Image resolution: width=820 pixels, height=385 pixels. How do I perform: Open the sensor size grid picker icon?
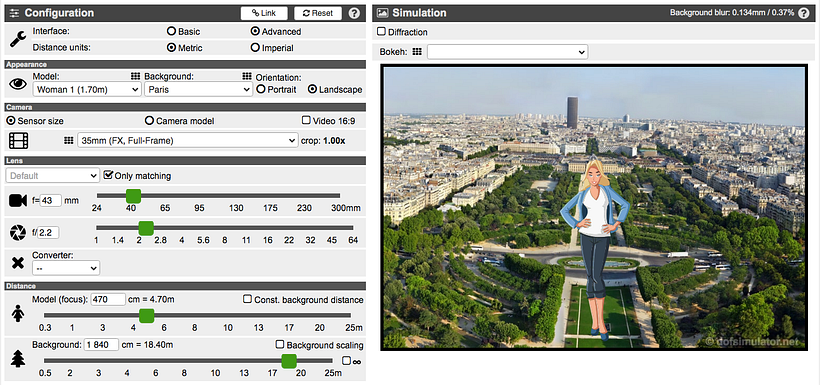point(69,141)
